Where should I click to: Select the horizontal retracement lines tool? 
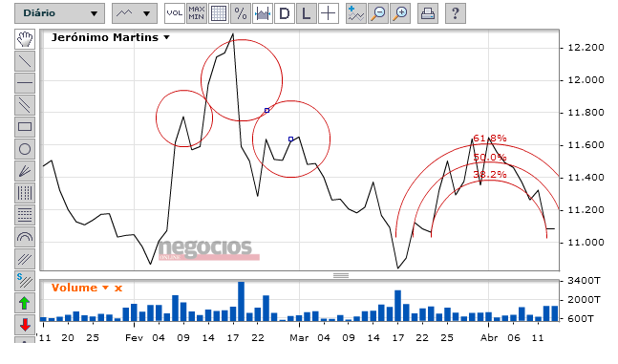tap(25, 215)
